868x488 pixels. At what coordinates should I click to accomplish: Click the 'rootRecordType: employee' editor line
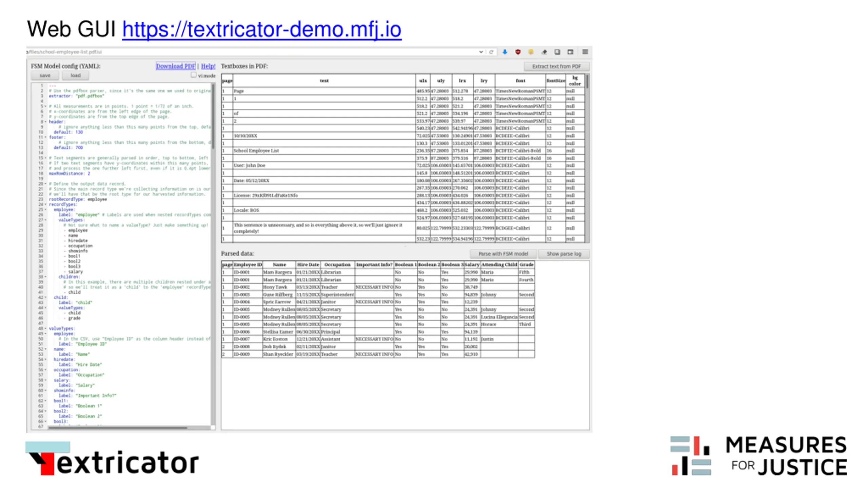coord(78,199)
